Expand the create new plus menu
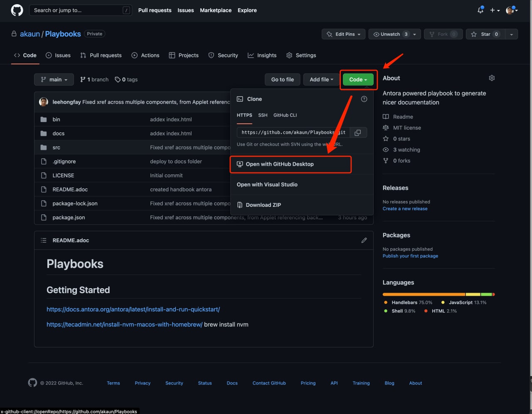The height and width of the screenshot is (414, 532). [495, 10]
